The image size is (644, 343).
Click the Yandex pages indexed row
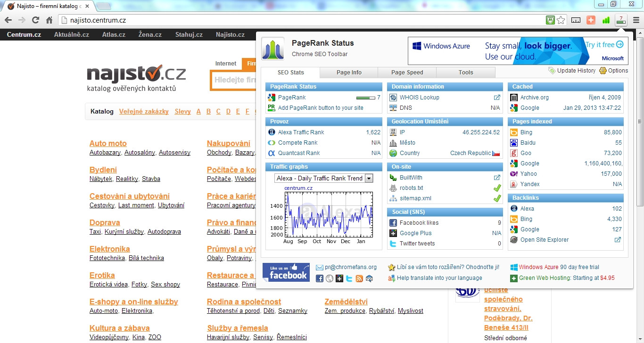[x=566, y=184]
